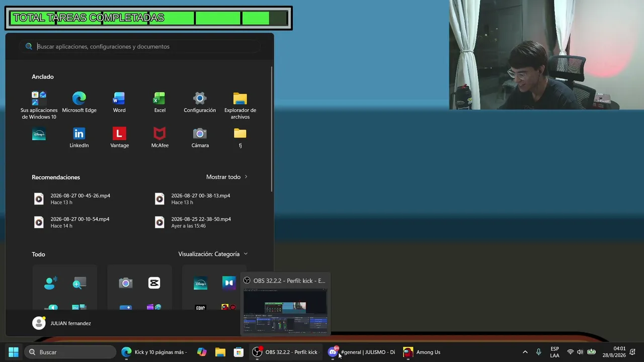The width and height of the screenshot is (644, 362).
Task: Open the pinned Cámara app
Action: click(200, 138)
